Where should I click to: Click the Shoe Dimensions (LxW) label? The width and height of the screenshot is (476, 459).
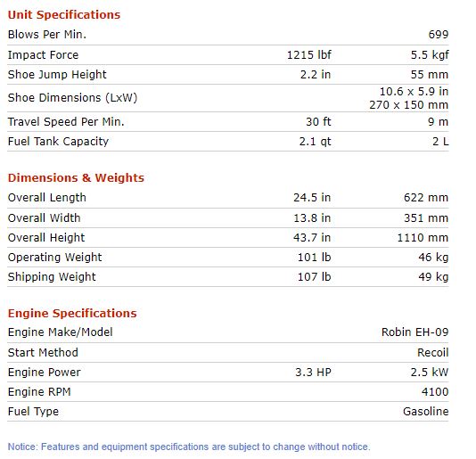click(x=72, y=98)
